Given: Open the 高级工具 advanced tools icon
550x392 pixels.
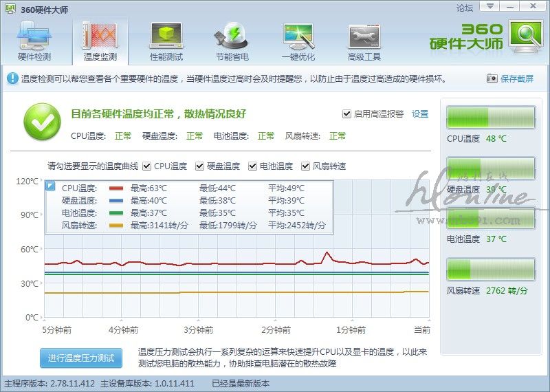Looking at the screenshot, I should [x=364, y=41].
